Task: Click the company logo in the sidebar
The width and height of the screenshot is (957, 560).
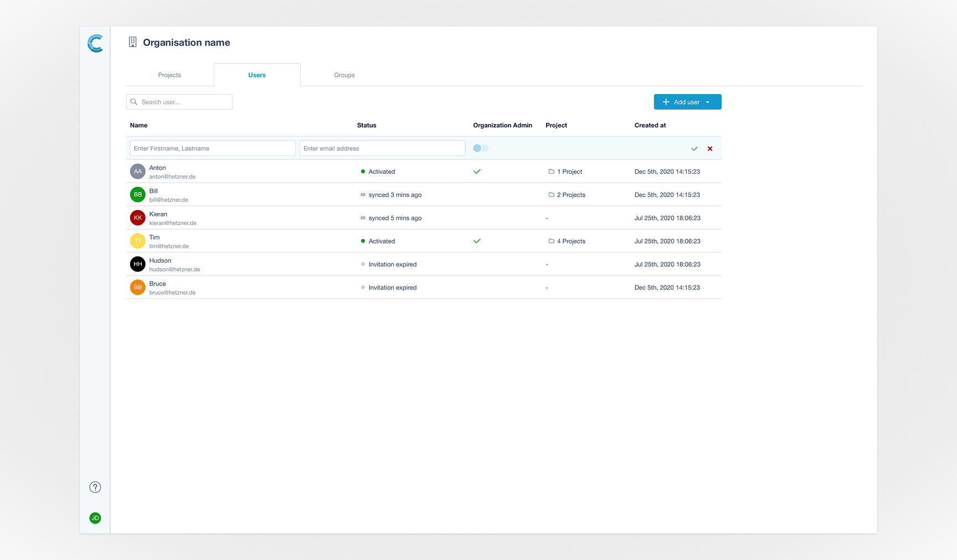Action: (x=95, y=43)
